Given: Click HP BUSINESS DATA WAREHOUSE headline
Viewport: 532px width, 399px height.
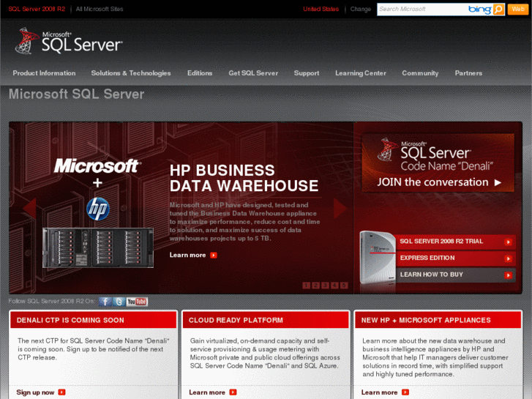Looking at the screenshot, I should click(x=244, y=179).
